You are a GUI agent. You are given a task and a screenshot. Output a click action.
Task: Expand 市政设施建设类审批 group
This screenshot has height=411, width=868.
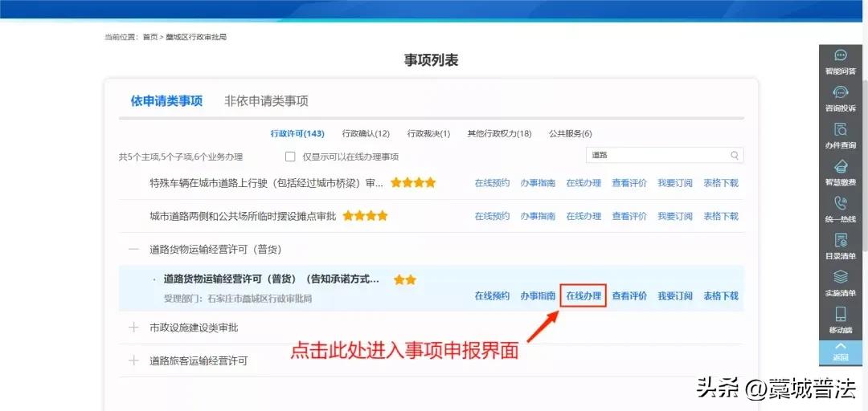(x=133, y=328)
